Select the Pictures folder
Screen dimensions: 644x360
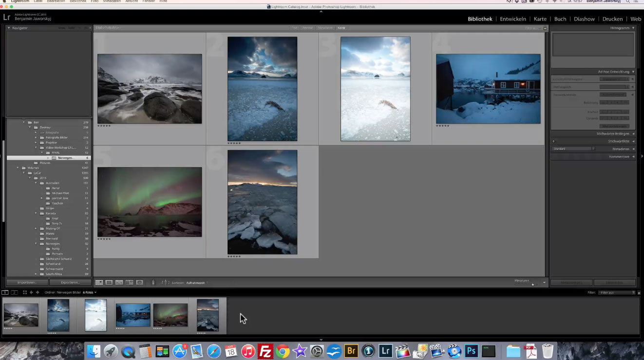pyautogui.click(x=45, y=162)
